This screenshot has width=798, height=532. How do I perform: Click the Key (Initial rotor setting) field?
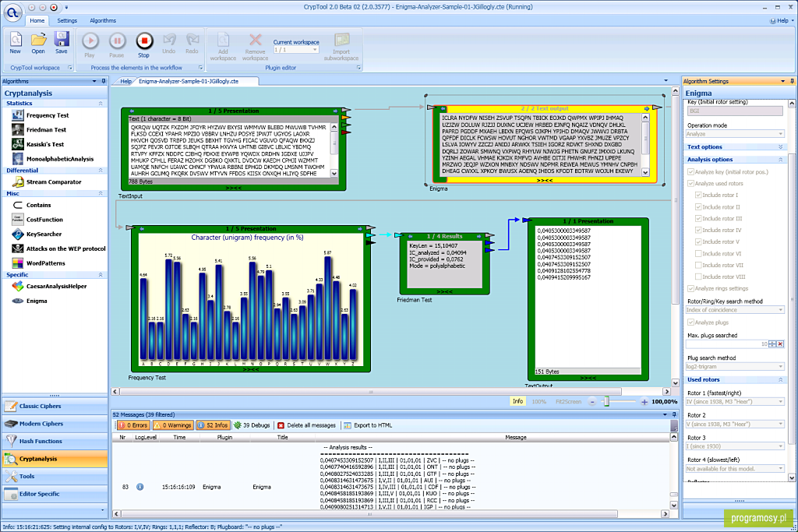coord(735,111)
